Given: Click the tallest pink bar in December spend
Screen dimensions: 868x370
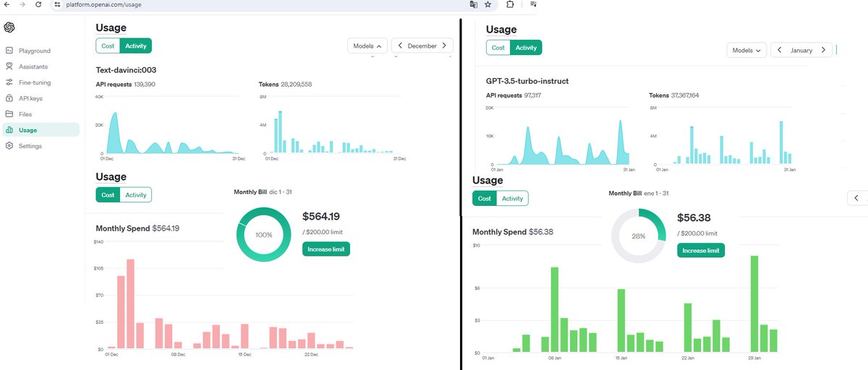Looking at the screenshot, I should (x=131, y=304).
